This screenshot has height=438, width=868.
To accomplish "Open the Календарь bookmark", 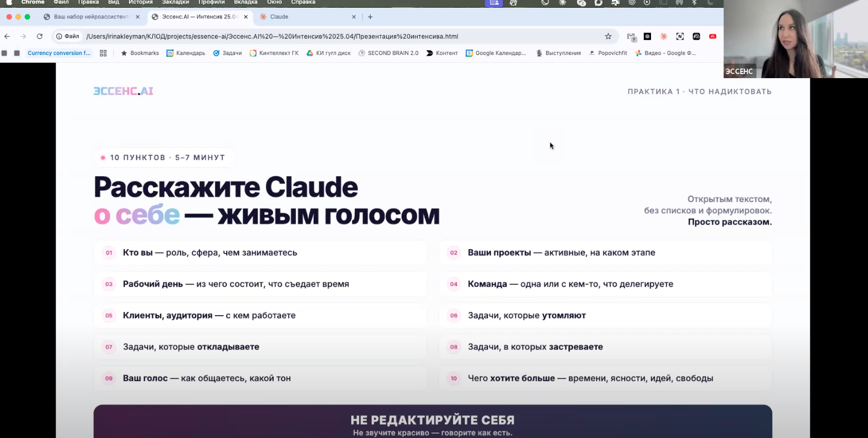I will [x=186, y=53].
